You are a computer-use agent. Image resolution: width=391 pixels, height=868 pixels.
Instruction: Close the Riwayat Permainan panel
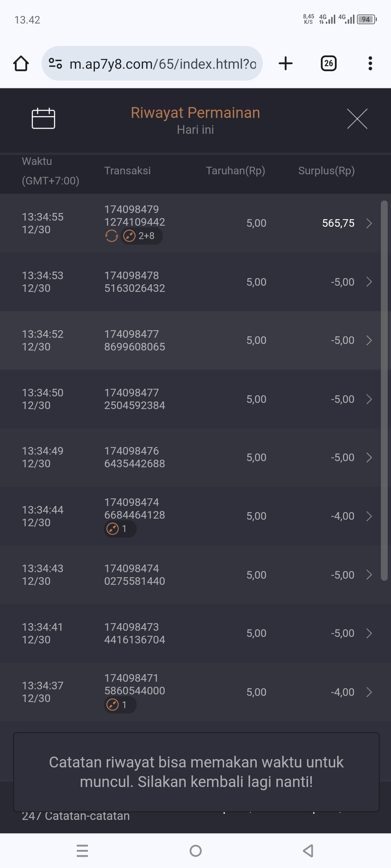(x=357, y=119)
